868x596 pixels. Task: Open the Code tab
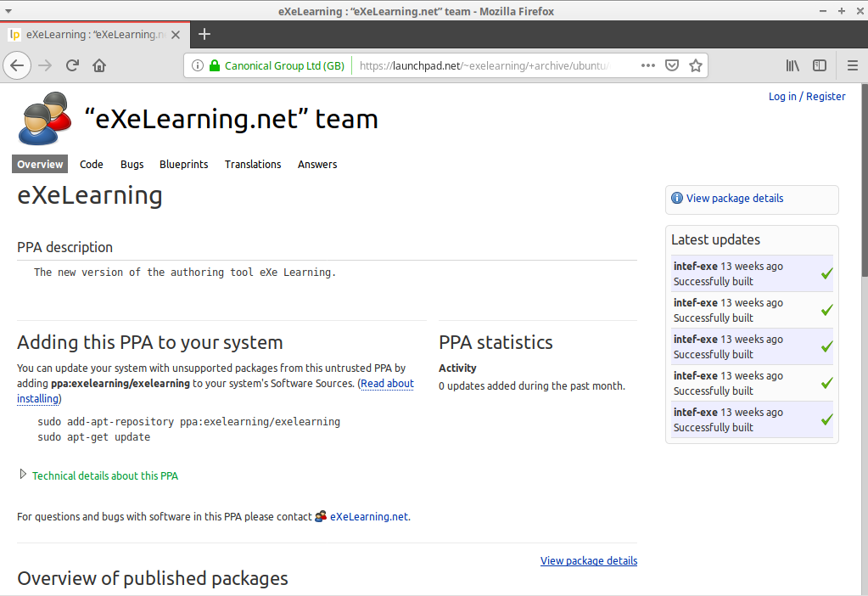tap(92, 164)
